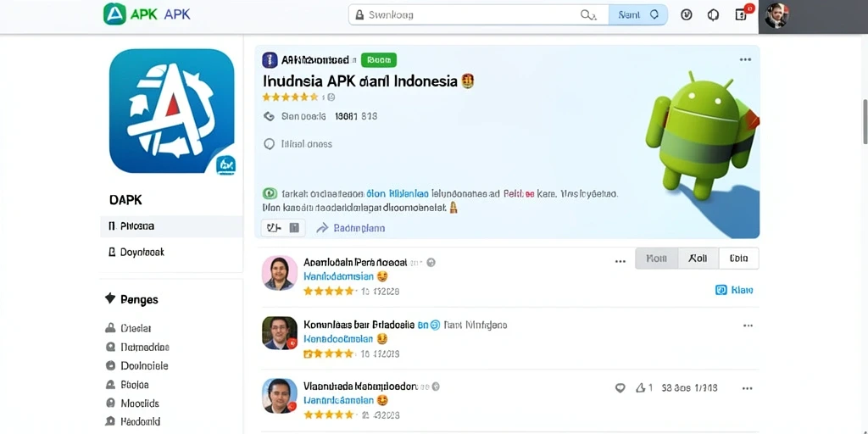Click blue verified icon in second review
The width and height of the screenshot is (868, 434).
coord(435,325)
